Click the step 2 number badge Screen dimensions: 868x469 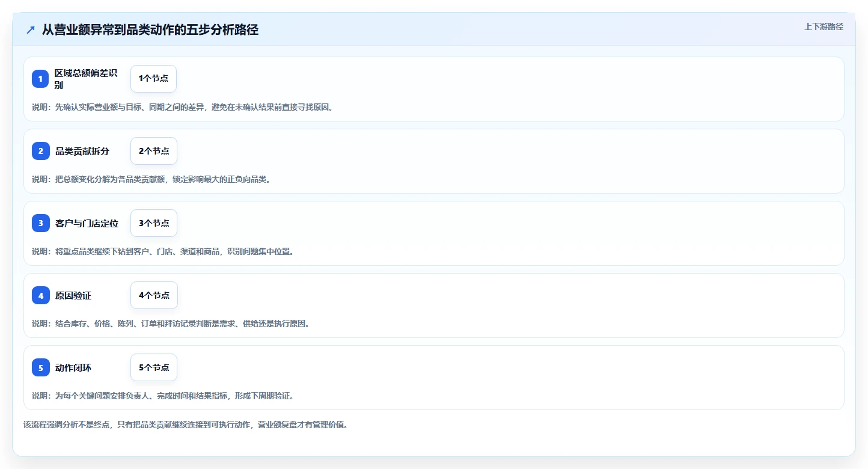tap(40, 151)
